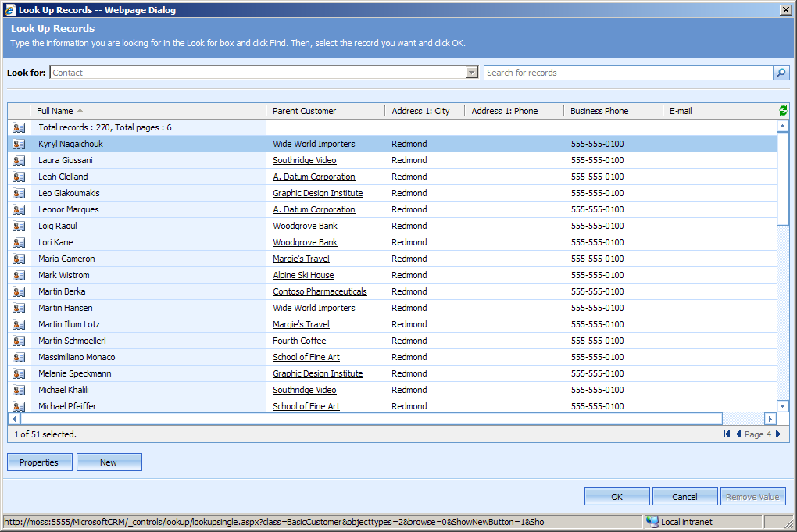This screenshot has height=532, width=797.
Task: Open A. Datum Corporation link for Leah
Action: click(314, 177)
